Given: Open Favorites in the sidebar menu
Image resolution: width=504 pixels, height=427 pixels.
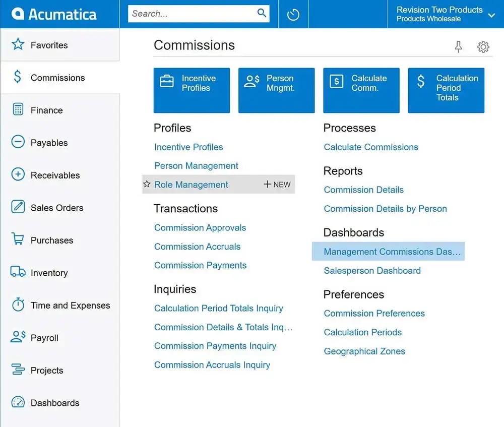Looking at the screenshot, I should click(49, 45).
